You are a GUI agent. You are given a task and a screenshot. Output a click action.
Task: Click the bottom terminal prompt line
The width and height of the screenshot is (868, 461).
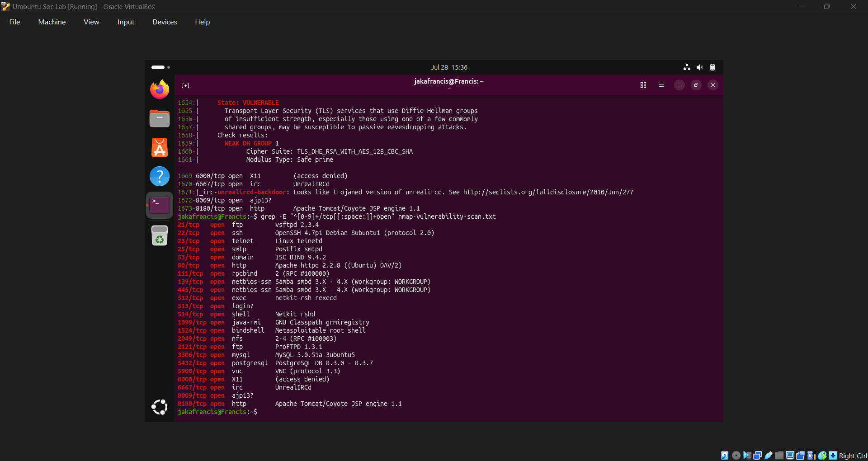[x=217, y=412]
